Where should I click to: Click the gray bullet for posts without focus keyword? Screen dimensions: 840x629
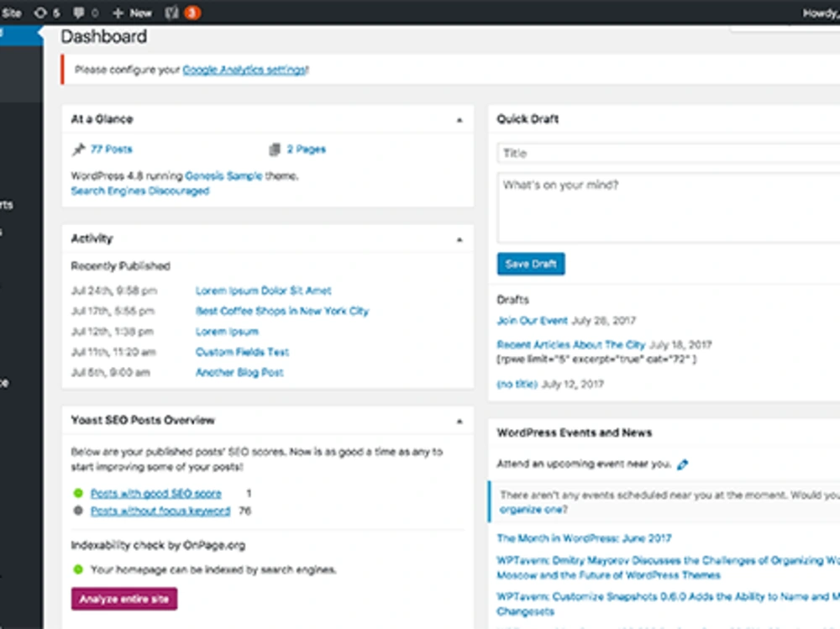coord(78,510)
